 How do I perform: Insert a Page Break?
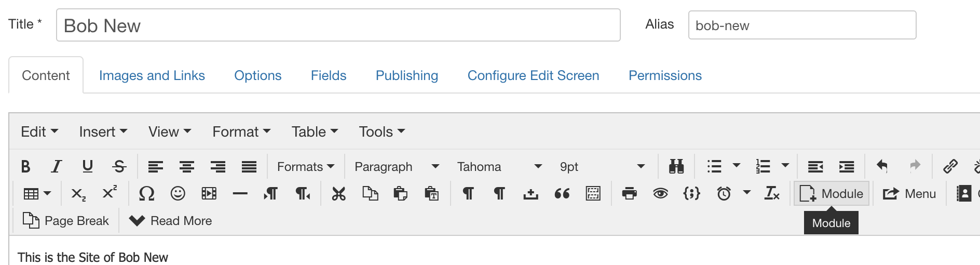tap(66, 221)
